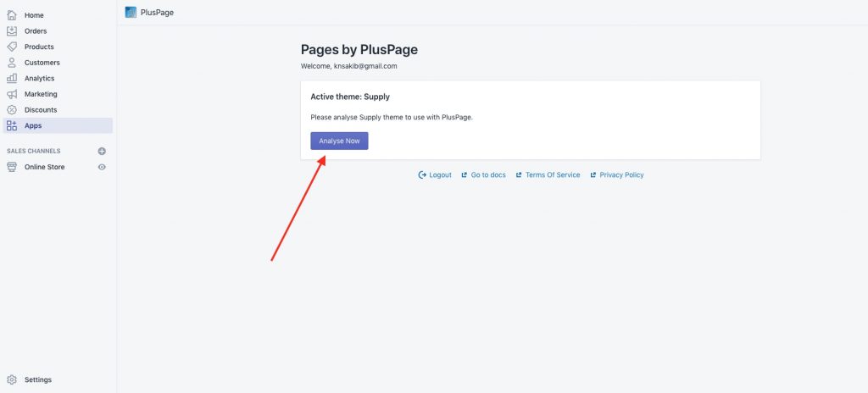View online store via eye icon
The width and height of the screenshot is (868, 393).
point(102,167)
